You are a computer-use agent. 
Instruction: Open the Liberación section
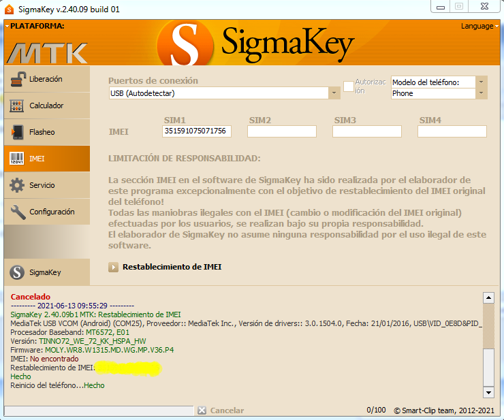point(47,79)
